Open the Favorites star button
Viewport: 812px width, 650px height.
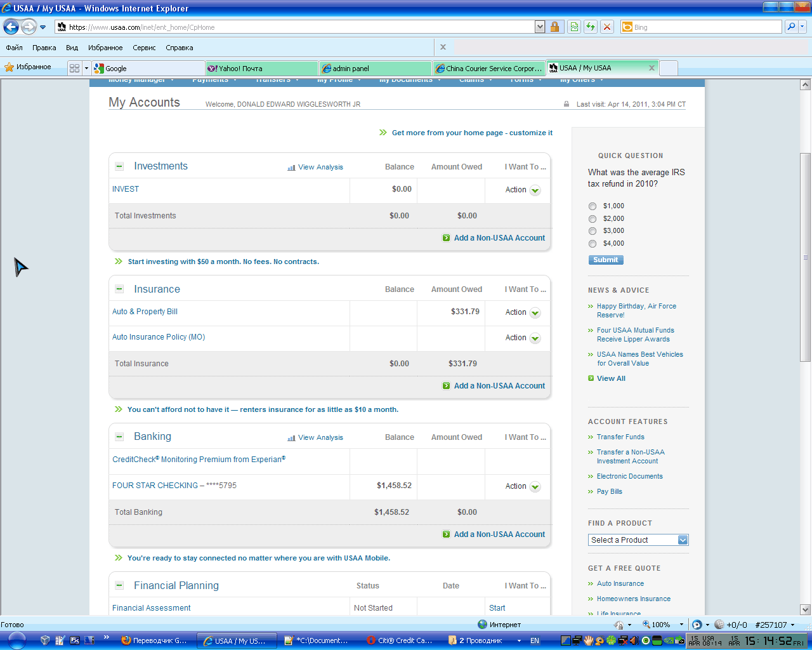pos(28,67)
